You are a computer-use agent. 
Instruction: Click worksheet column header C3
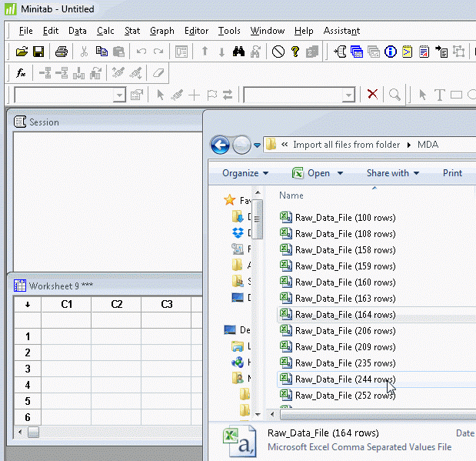167,304
